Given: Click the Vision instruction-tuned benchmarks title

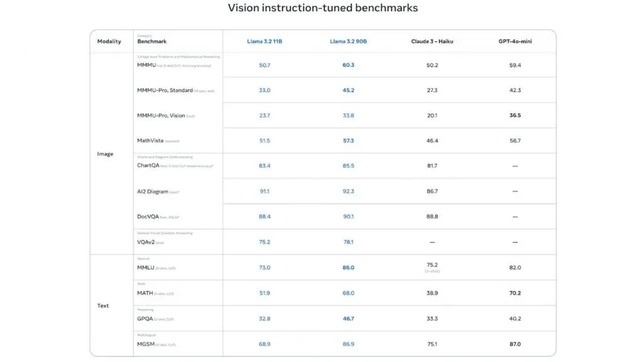Looking at the screenshot, I should [x=323, y=8].
